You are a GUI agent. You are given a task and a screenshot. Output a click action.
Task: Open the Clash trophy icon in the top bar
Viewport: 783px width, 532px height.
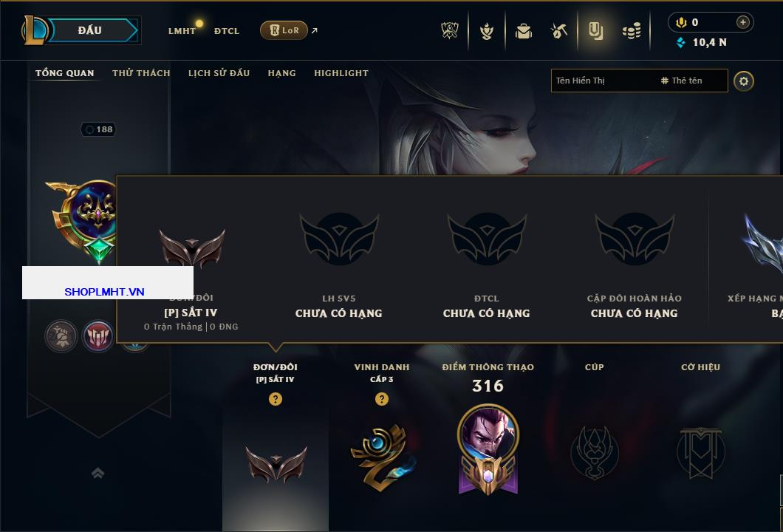[x=450, y=31]
